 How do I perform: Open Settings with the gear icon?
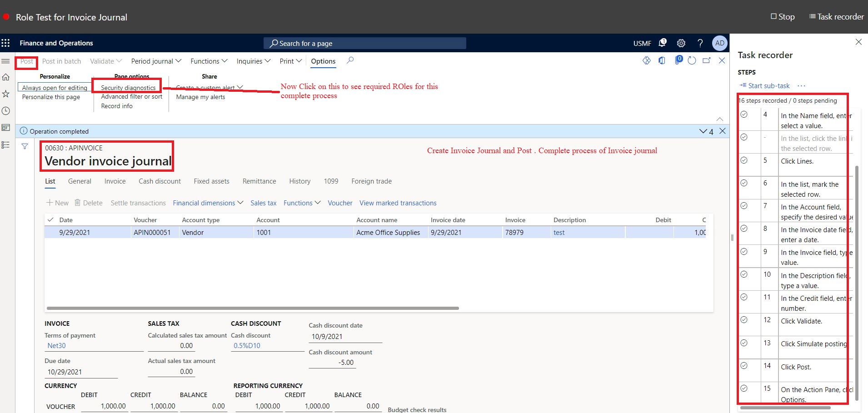681,43
